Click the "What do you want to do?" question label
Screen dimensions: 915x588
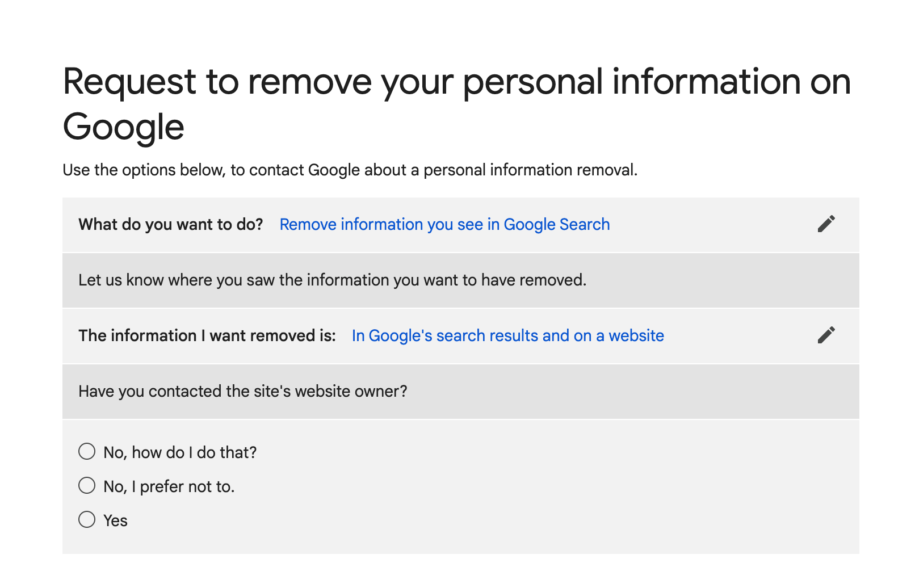tap(171, 225)
